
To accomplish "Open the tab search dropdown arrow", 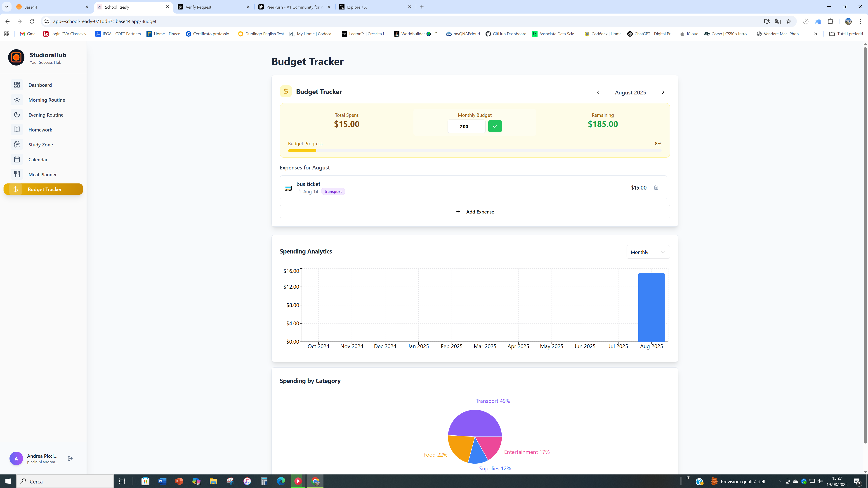I will click(6, 7).
